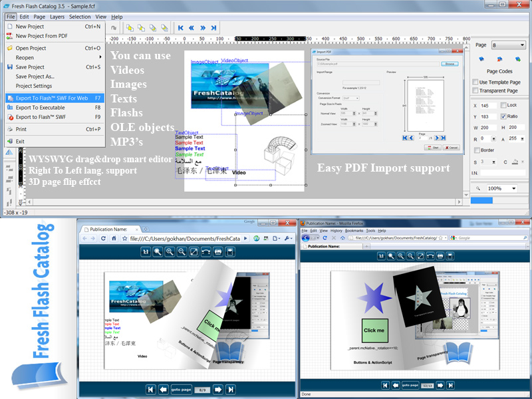Click the Browse button in Import PDF dialog
The width and height of the screenshot is (532, 399).
click(x=450, y=64)
